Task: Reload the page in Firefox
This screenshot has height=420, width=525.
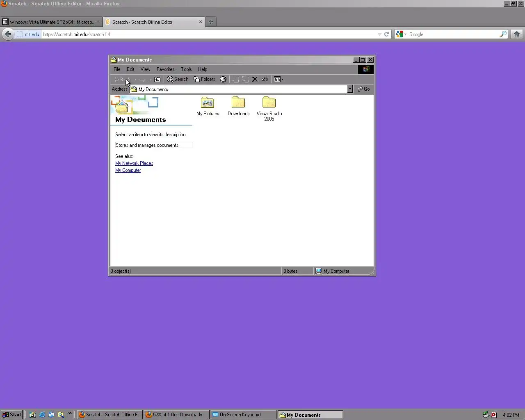Action: point(386,34)
